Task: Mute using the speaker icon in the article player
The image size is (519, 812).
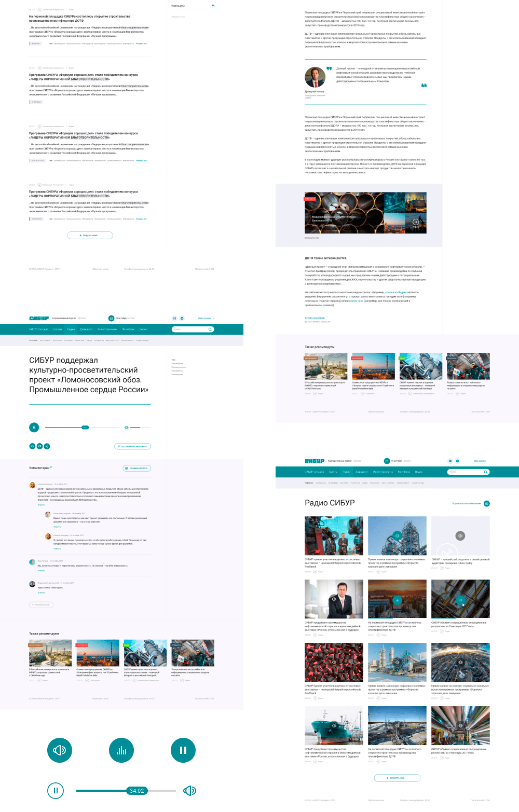Action: [126, 428]
